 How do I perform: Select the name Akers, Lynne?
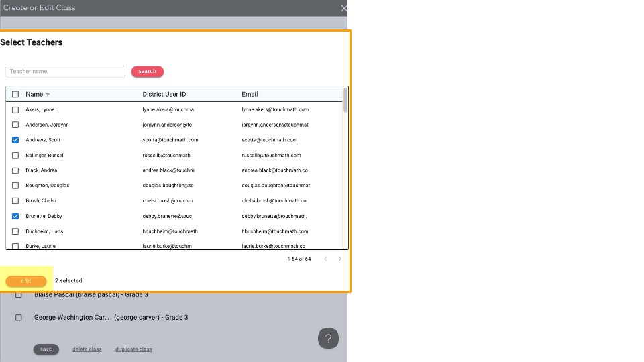(40, 109)
